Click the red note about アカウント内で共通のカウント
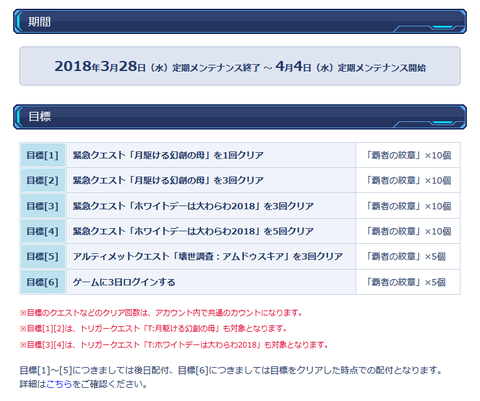This screenshot has width=480, height=401. click(161, 313)
